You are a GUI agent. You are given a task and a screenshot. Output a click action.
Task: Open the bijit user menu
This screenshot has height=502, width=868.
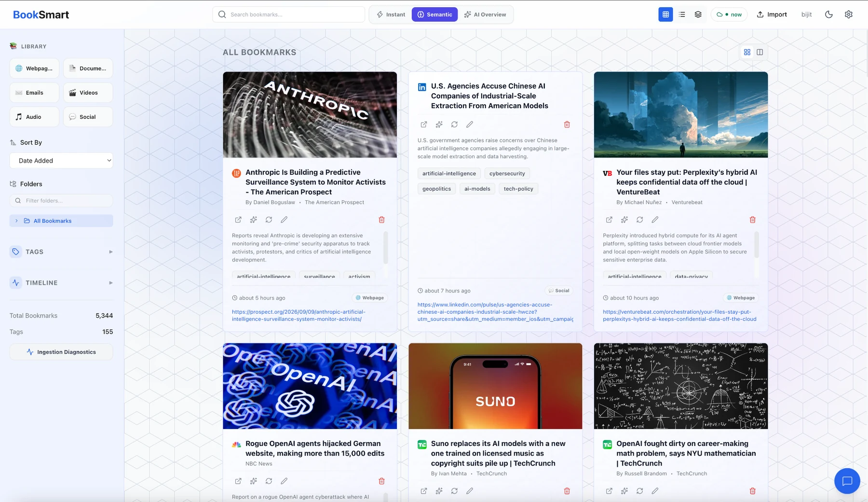[807, 14]
